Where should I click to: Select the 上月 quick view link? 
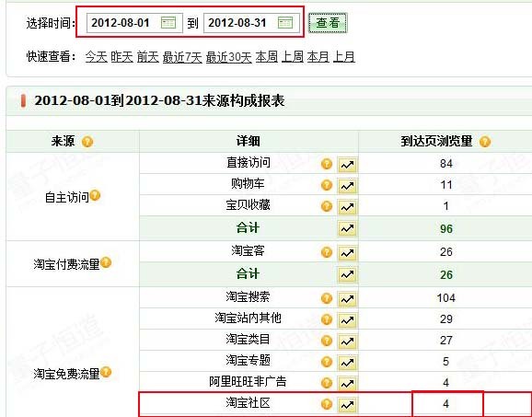(x=343, y=57)
